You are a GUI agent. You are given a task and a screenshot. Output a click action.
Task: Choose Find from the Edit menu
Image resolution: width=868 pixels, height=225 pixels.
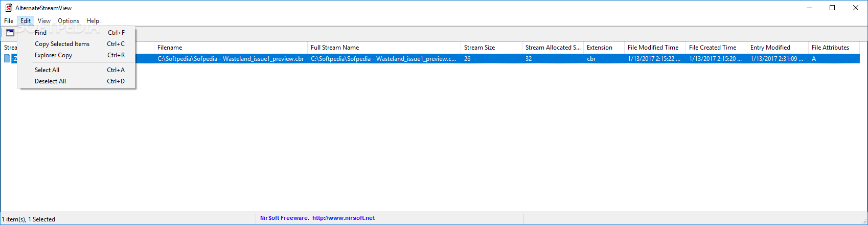tap(77, 33)
